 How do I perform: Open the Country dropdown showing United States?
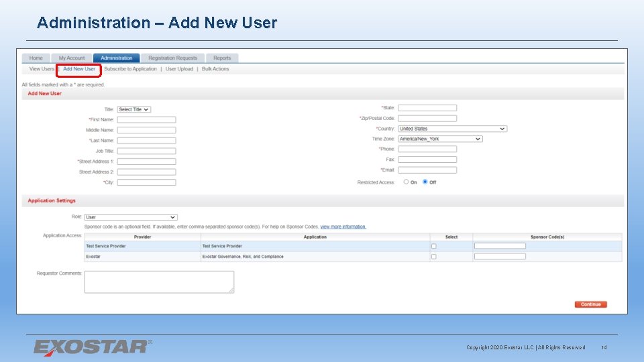pos(452,129)
